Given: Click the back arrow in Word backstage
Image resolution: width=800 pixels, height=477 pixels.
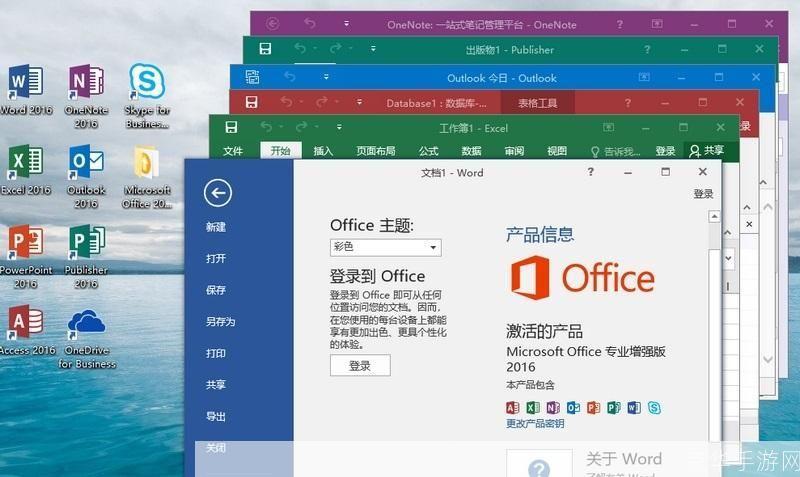Looking at the screenshot, I should point(218,193).
